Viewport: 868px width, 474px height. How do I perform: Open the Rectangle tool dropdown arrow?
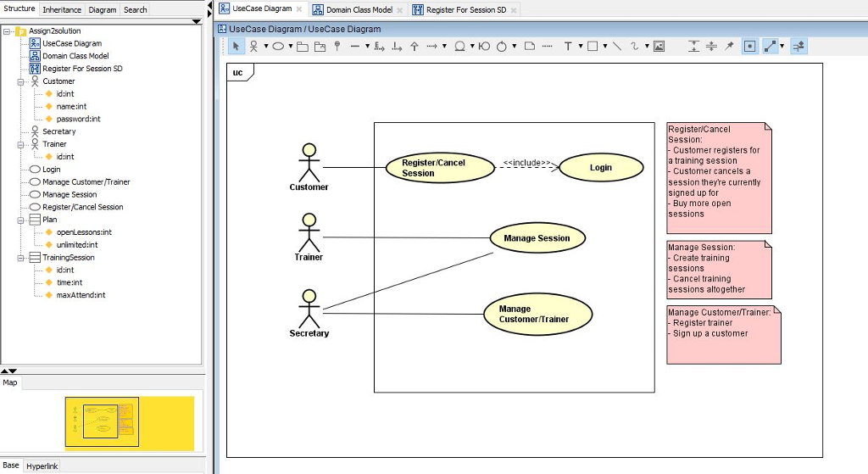pos(605,47)
